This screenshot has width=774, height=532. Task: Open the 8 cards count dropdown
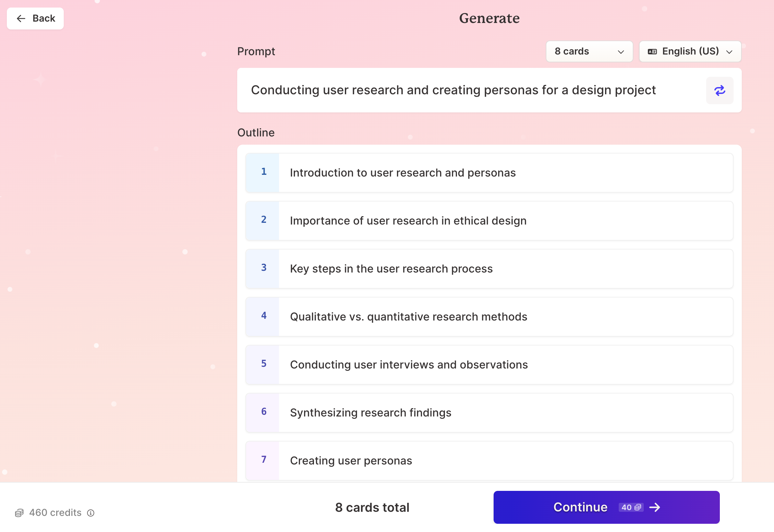[589, 51]
